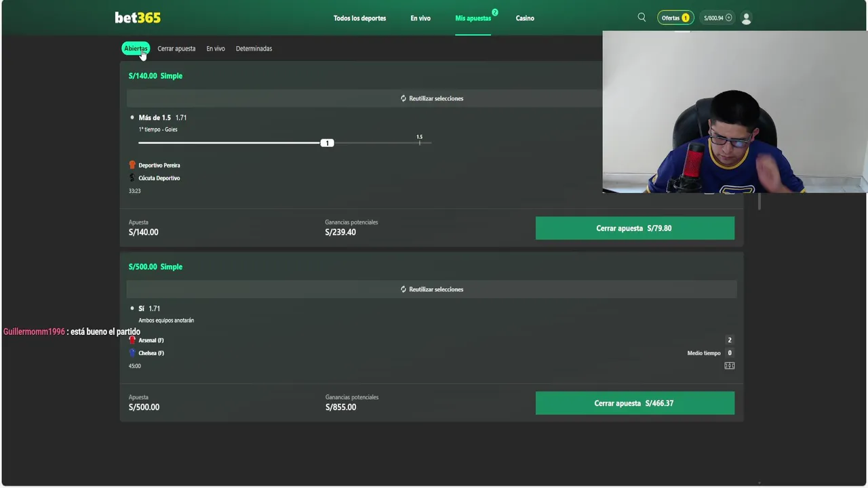Click the 45:00 match clock
Image resolution: width=868 pixels, height=488 pixels.
pos(135,366)
